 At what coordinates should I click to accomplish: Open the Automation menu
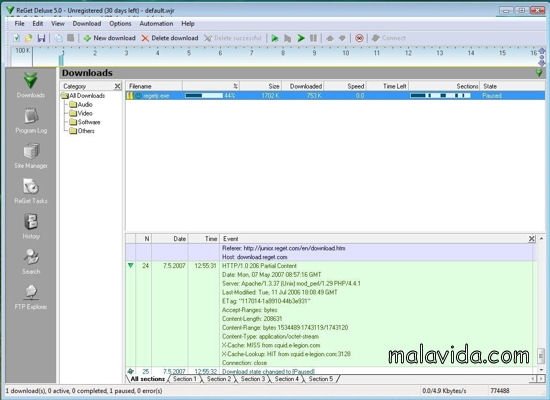156,24
